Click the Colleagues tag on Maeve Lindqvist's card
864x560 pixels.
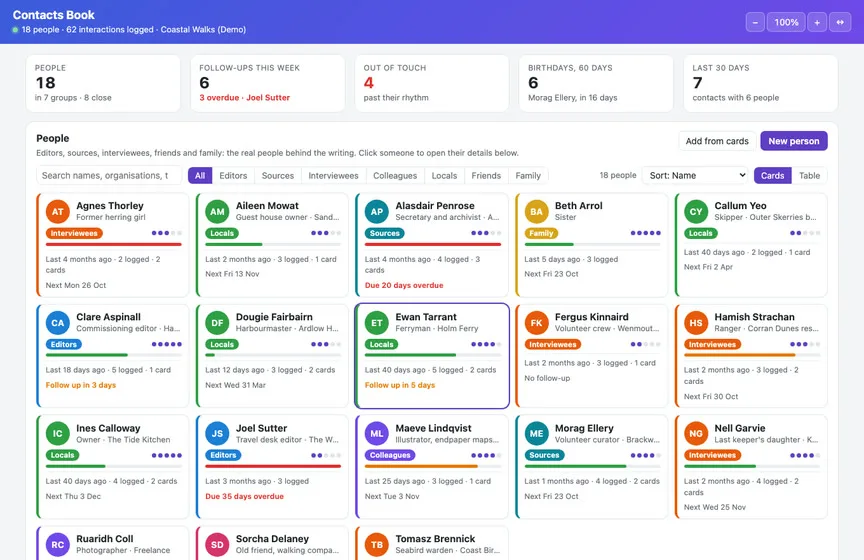pos(390,455)
